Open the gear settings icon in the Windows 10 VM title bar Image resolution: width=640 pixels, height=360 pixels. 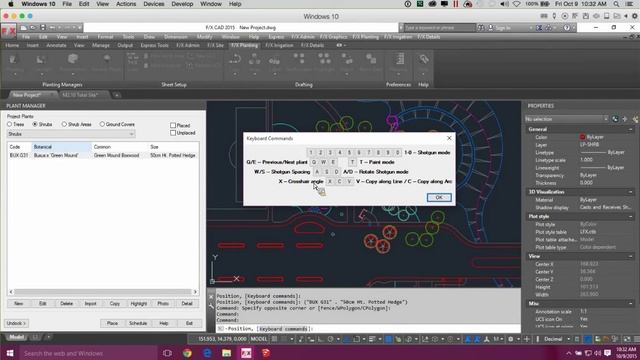[635, 16]
